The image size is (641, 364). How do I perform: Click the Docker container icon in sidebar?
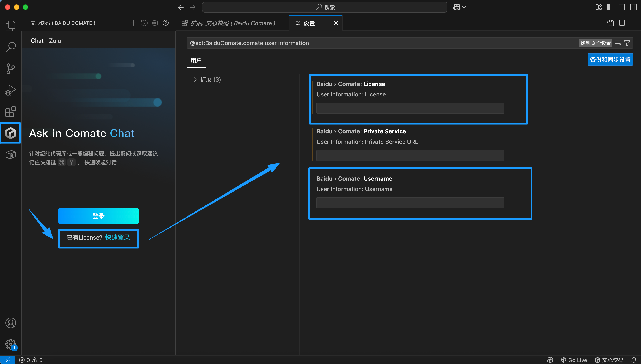(11, 155)
